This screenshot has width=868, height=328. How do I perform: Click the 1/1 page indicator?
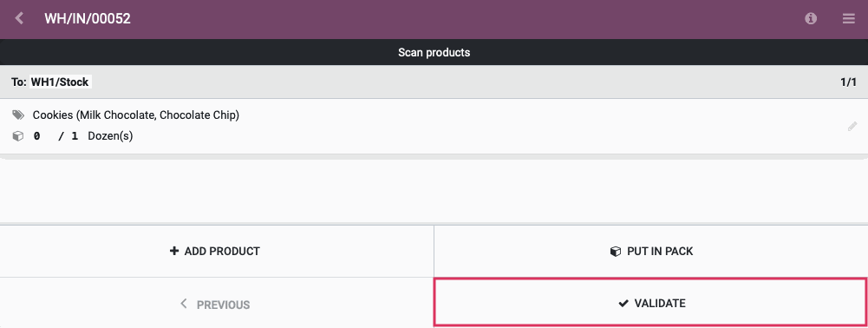click(848, 82)
